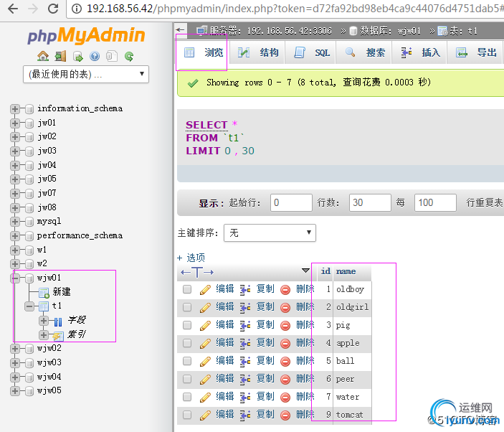Screen dimensions: 504x432
Task: Check the oldboy row checkbox
Action: coord(187,289)
